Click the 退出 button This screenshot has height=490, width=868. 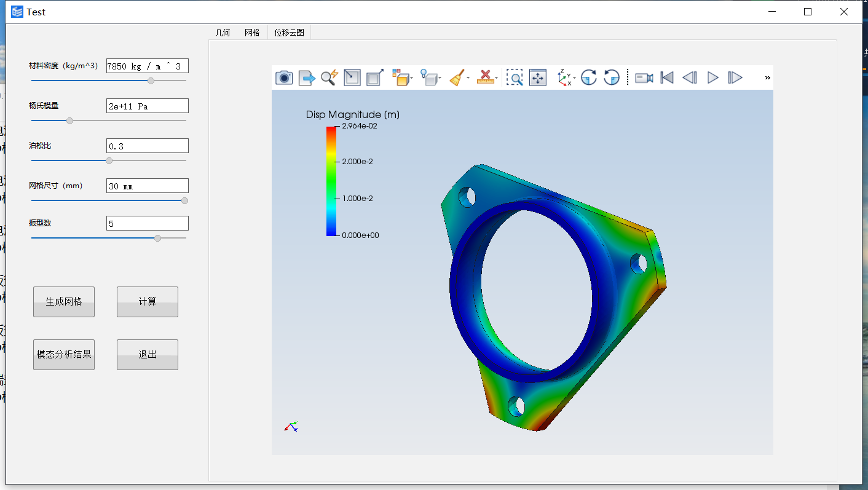(148, 355)
